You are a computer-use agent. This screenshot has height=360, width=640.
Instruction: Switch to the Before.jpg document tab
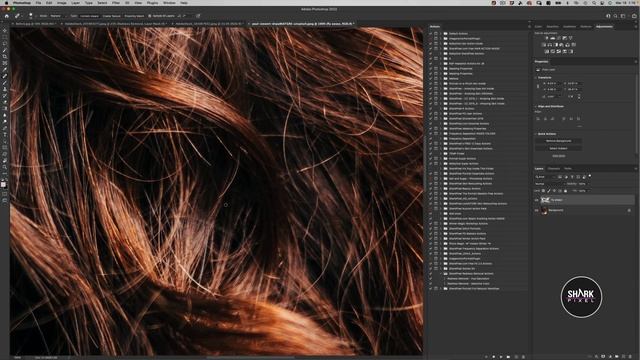tap(35, 24)
